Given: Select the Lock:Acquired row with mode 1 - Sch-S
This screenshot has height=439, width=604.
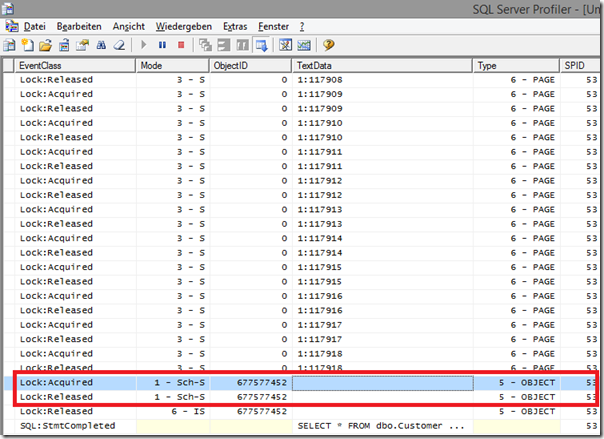Looking at the screenshot, I should click(302, 383).
